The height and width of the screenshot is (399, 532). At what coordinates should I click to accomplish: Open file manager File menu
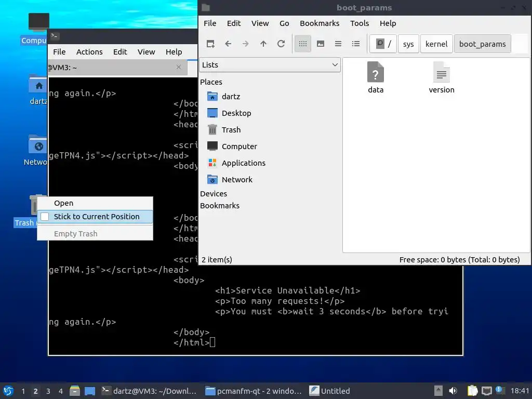pyautogui.click(x=210, y=23)
